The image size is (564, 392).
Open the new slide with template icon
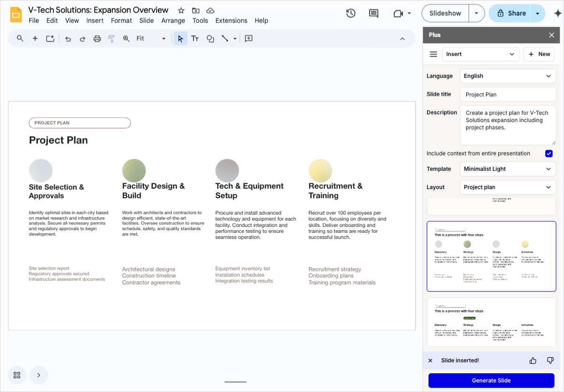pyautogui.click(x=50, y=38)
